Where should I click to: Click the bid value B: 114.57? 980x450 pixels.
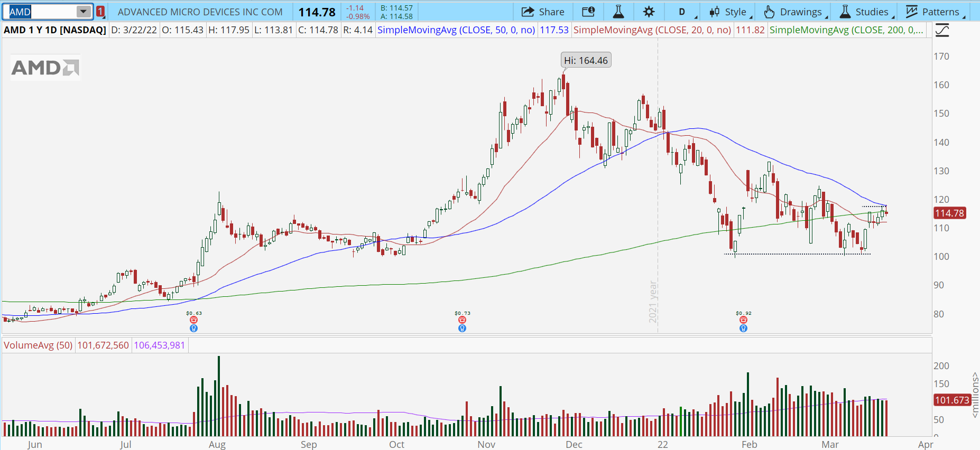pyautogui.click(x=396, y=8)
